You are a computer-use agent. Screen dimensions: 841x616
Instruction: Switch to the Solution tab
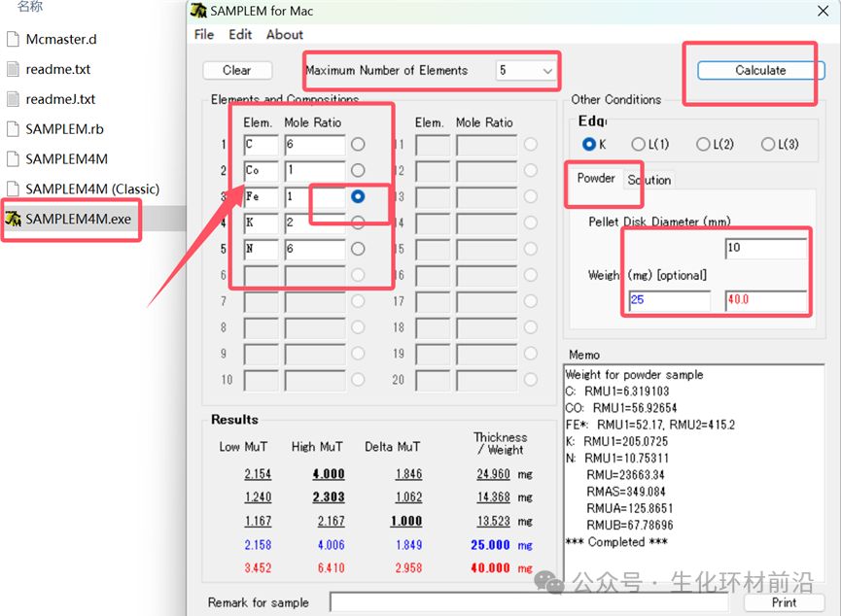649,180
